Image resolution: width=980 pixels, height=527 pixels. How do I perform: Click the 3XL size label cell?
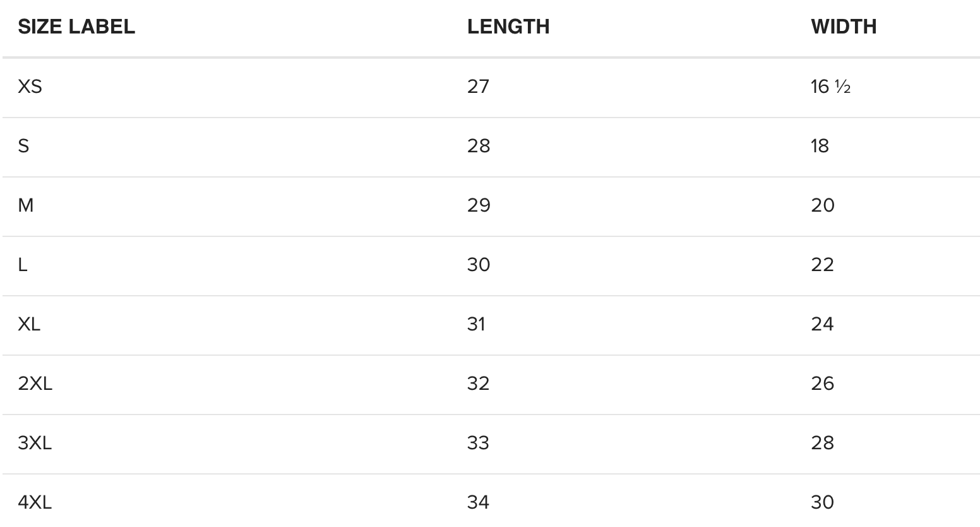[35, 443]
